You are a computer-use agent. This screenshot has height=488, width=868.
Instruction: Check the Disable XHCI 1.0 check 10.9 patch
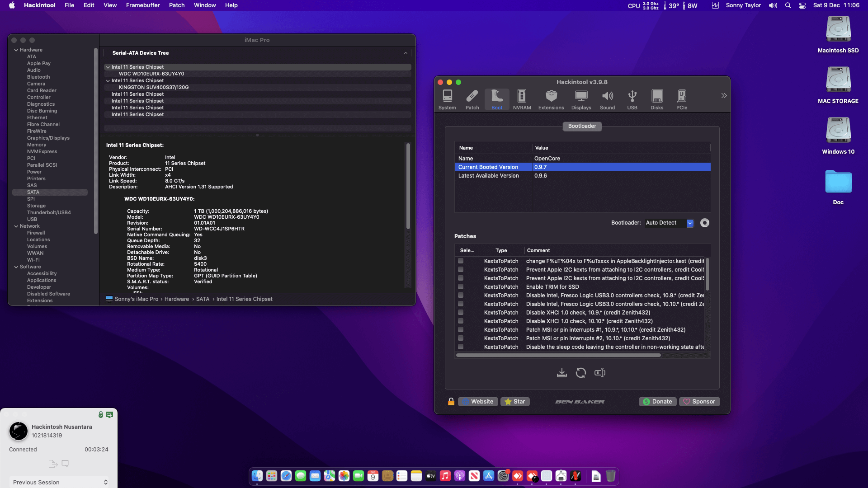point(460,312)
